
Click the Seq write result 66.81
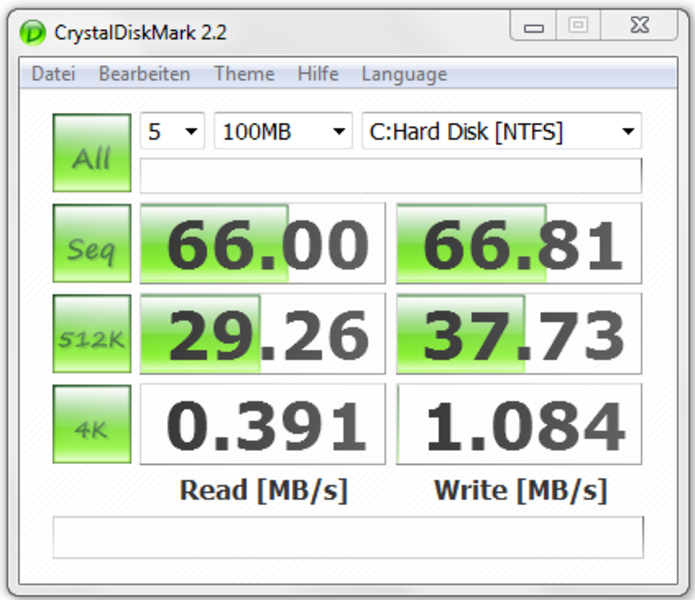[x=519, y=243]
